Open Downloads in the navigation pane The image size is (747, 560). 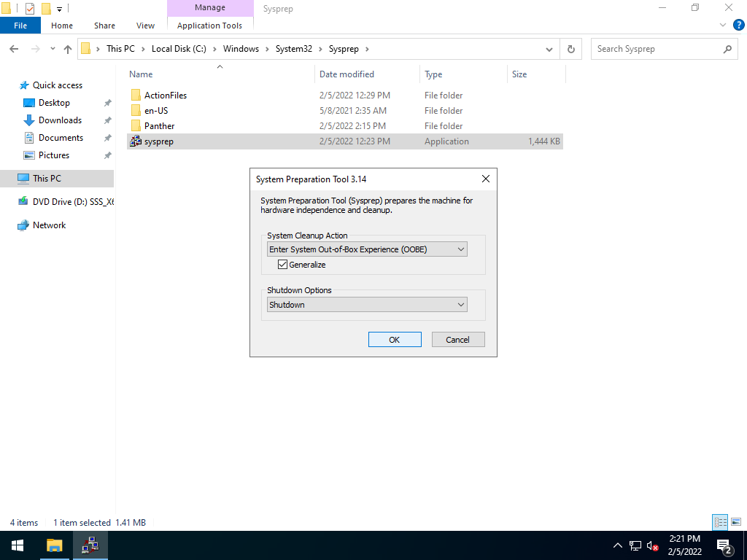tap(60, 120)
